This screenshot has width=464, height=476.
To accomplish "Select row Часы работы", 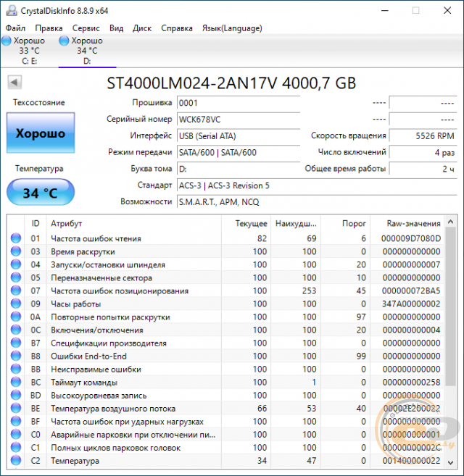I will click(225, 304).
